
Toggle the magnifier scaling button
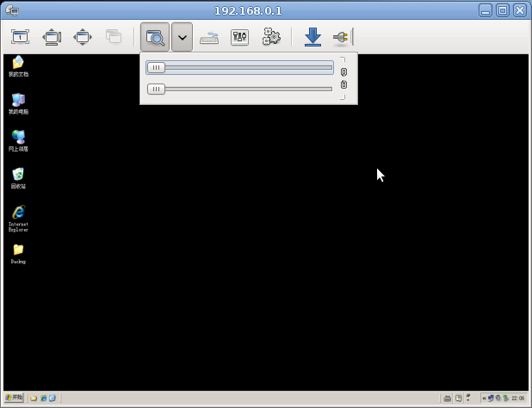pyautogui.click(x=155, y=37)
